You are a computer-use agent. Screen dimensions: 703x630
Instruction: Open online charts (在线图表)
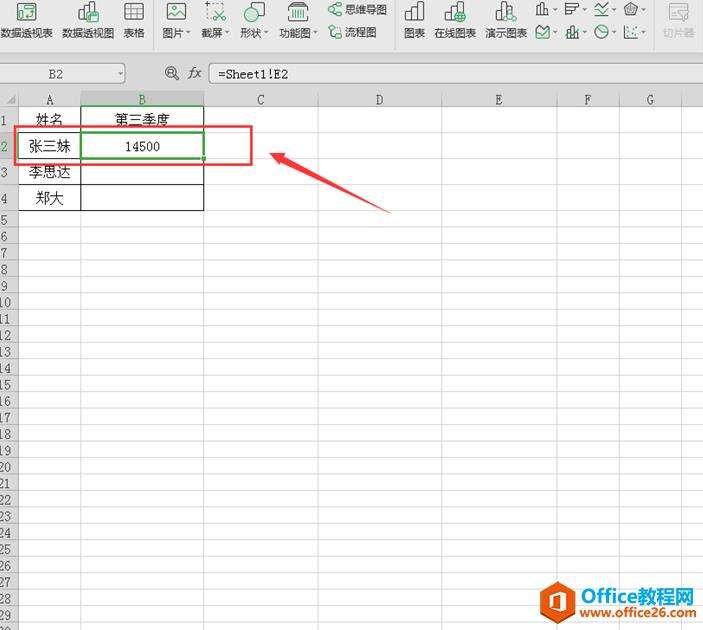[455, 20]
